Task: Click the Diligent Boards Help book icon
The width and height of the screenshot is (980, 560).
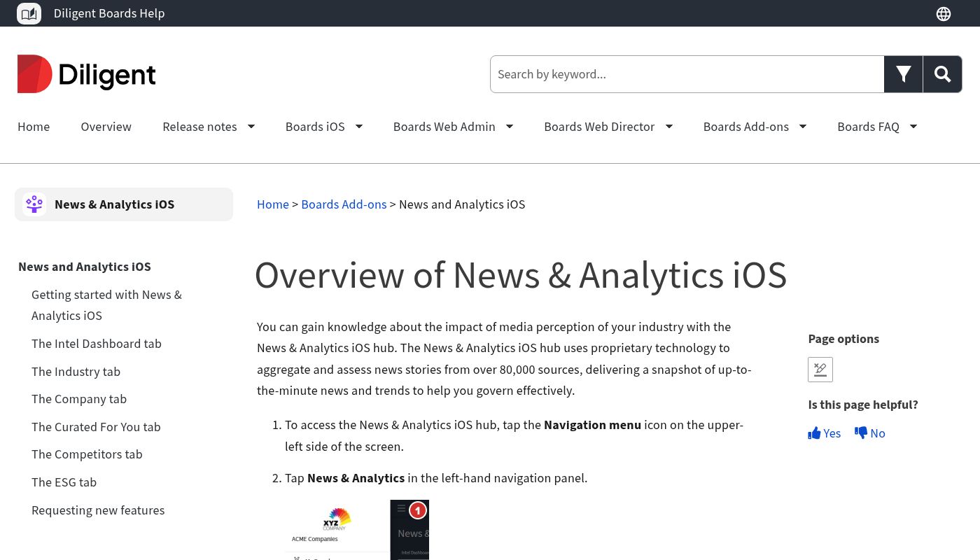Action: (x=29, y=13)
